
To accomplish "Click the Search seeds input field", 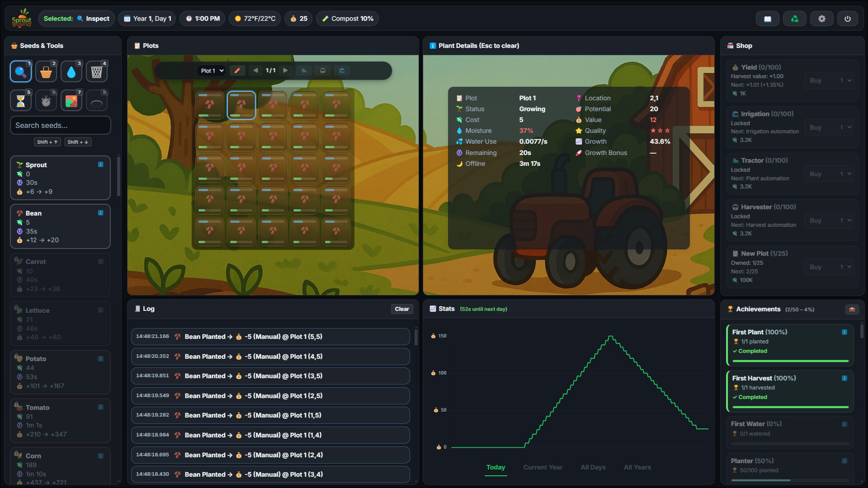I will point(60,125).
